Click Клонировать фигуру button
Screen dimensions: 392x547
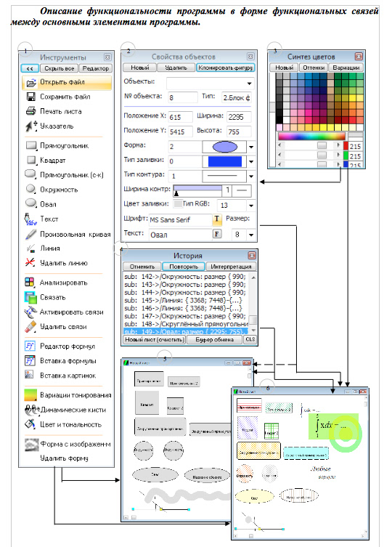226,68
